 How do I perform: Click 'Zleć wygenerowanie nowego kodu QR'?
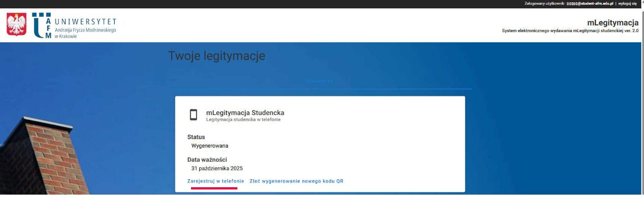(296, 181)
